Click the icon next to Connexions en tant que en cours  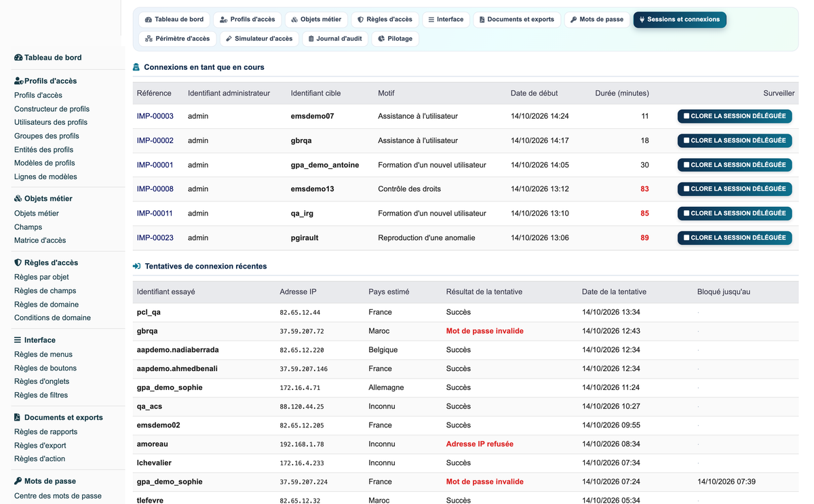tap(136, 67)
